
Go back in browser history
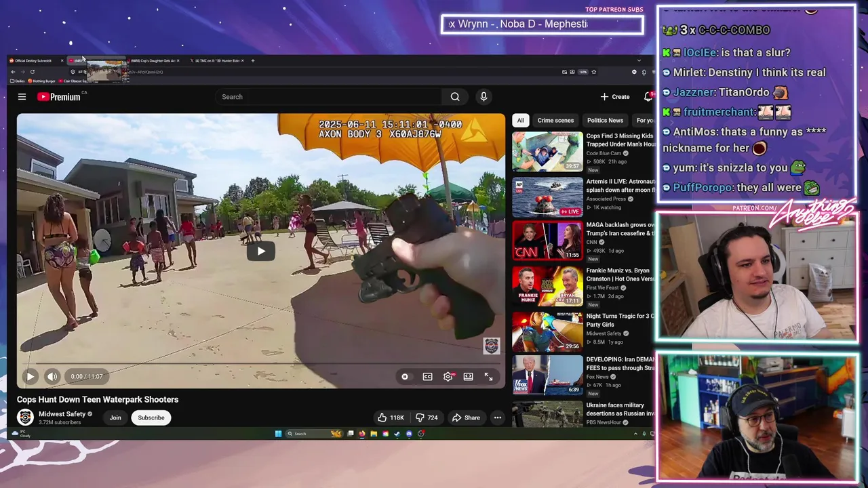click(x=13, y=72)
